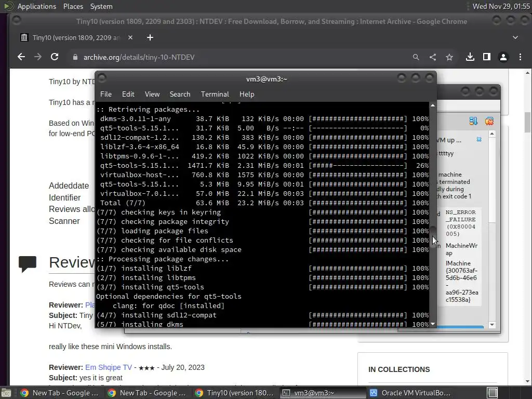Click the NS_ERROR_FAILURE text in VirtualBox
Screen dimensions: 532x399
click(461, 223)
